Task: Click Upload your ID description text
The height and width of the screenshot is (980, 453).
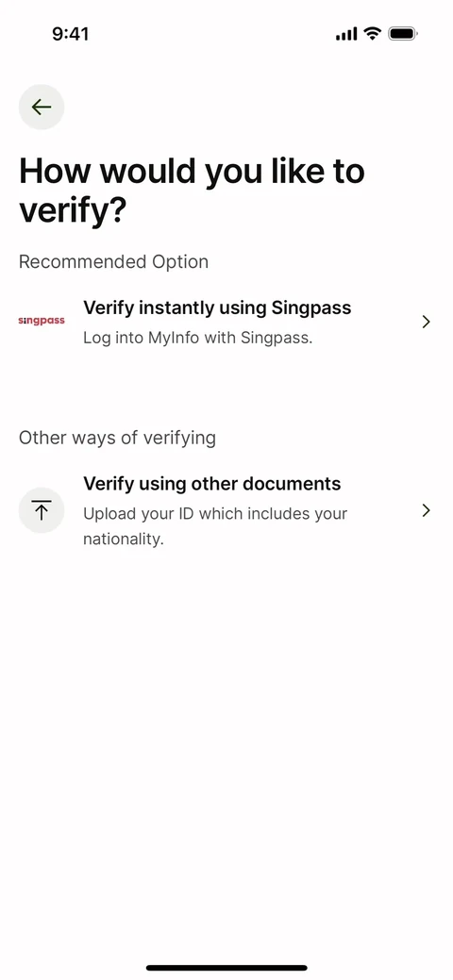Action: tap(215, 526)
